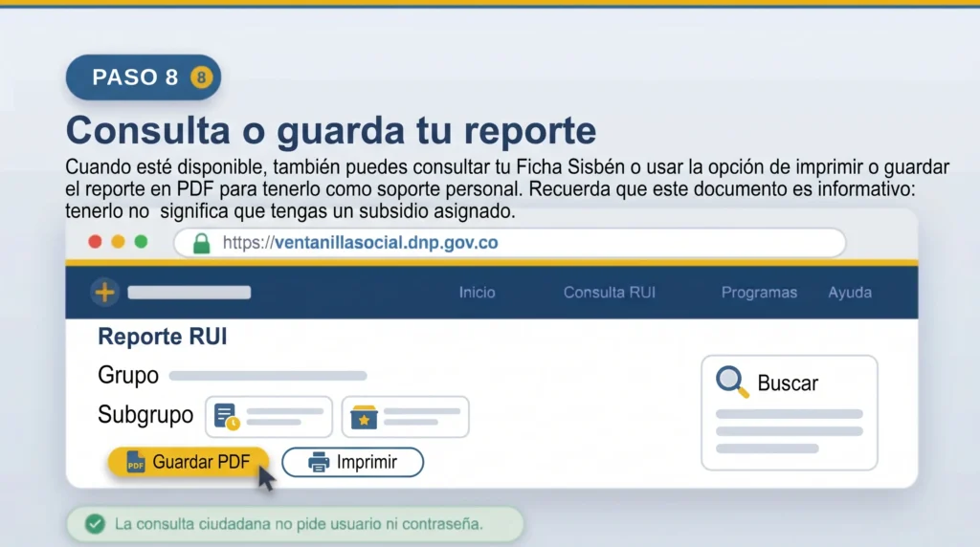980x547 pixels.
Task: Click the PASO 8 step badge
Action: [x=144, y=77]
